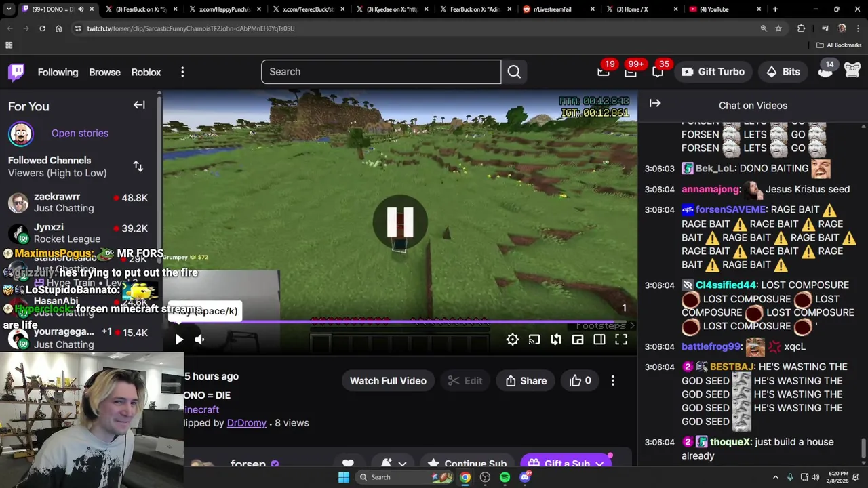Open forsen channel name link
Image resolution: width=868 pixels, height=488 pixels.
(x=248, y=464)
